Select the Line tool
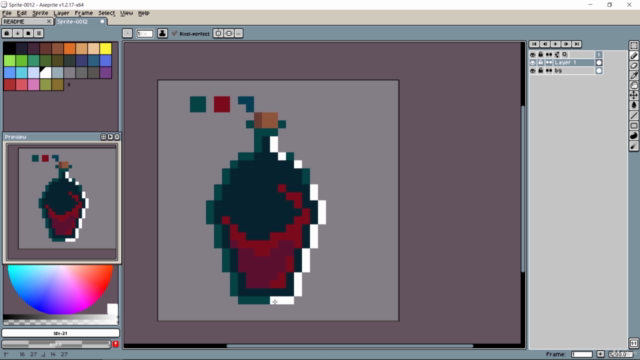This screenshot has height=360, width=640. point(633,116)
